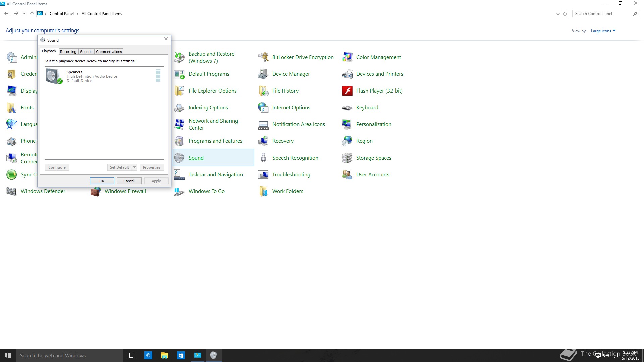Cancel the Sound dialog
Viewport: 644px width, 362px height.
tap(129, 181)
